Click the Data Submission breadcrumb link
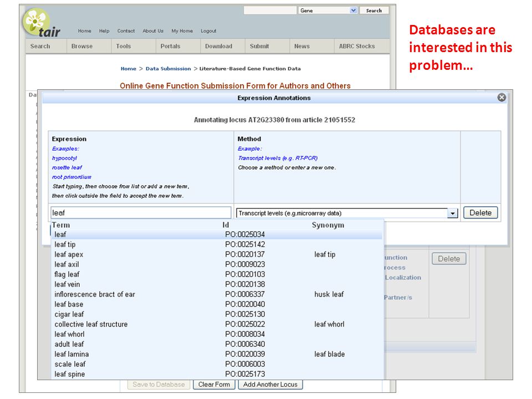Image resolution: width=532 pixels, height=399 pixels. (168, 69)
